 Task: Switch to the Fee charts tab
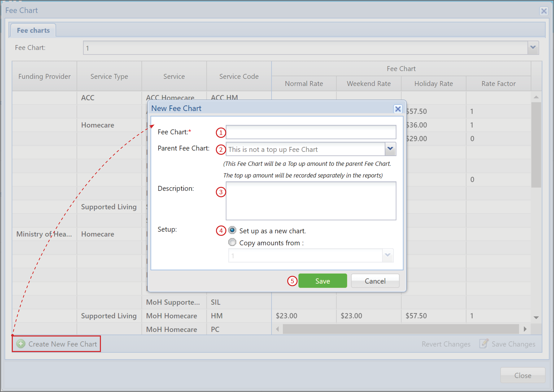click(x=33, y=30)
